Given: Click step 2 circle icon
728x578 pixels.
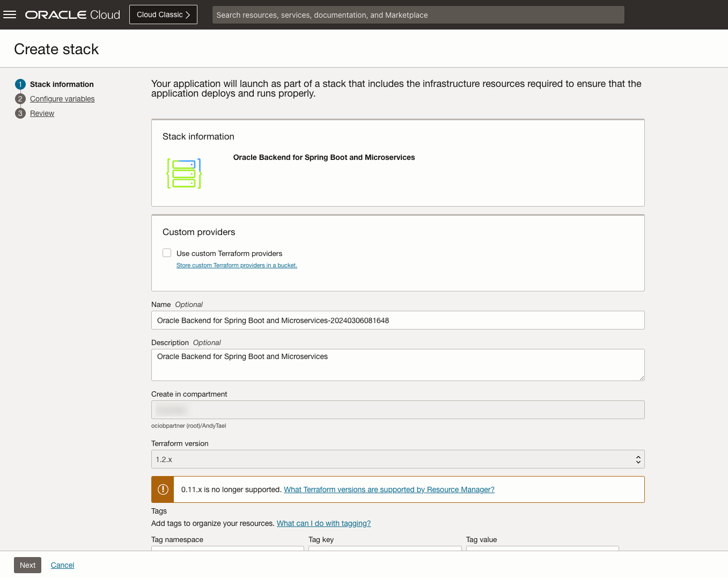Looking at the screenshot, I should [20, 99].
